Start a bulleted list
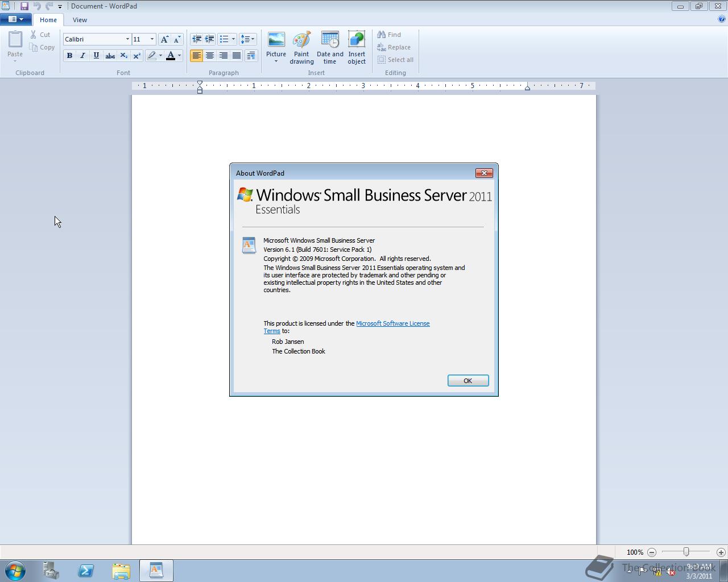The image size is (728, 582). point(224,39)
